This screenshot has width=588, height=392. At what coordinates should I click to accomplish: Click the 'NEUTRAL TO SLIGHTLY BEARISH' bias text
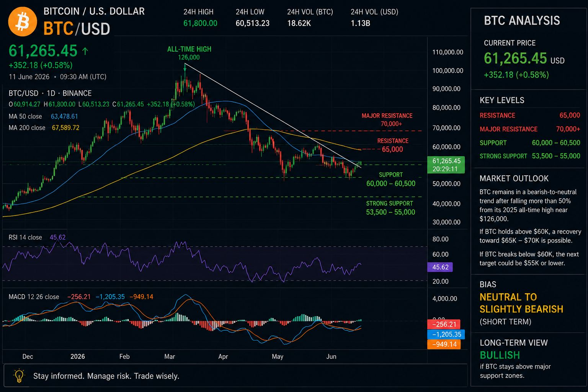(521, 303)
